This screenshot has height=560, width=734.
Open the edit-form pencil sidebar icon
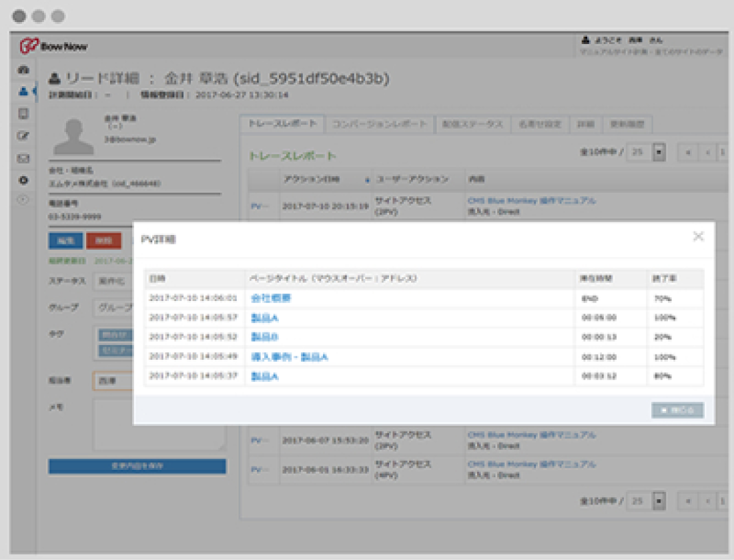tap(23, 135)
